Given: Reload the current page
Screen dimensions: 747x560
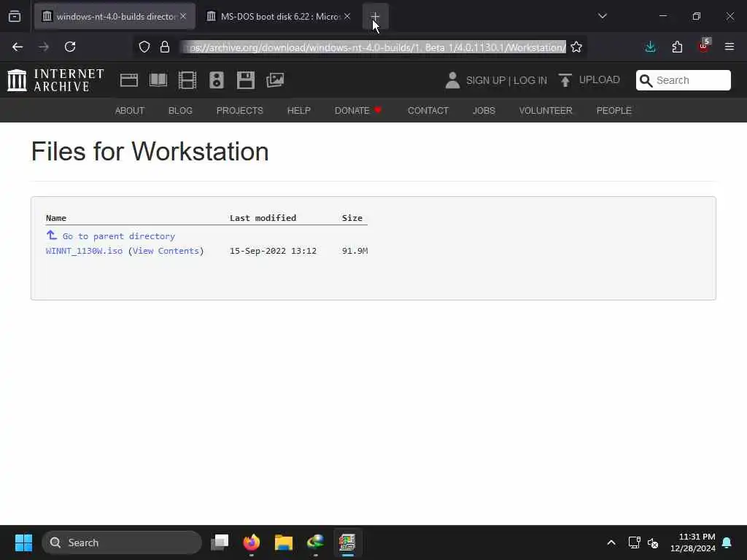Looking at the screenshot, I should tap(70, 47).
